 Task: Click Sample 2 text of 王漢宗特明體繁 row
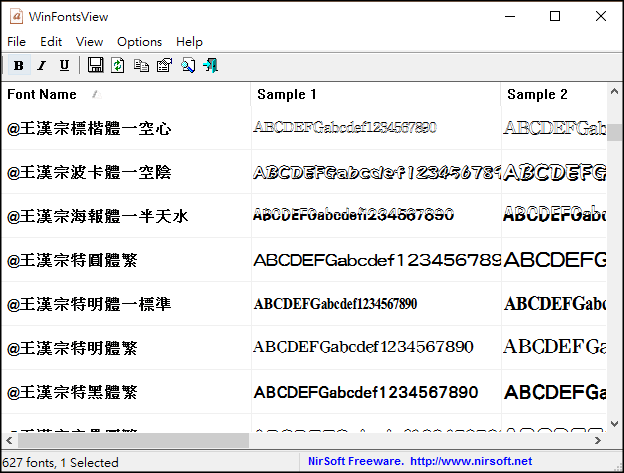pyautogui.click(x=555, y=346)
